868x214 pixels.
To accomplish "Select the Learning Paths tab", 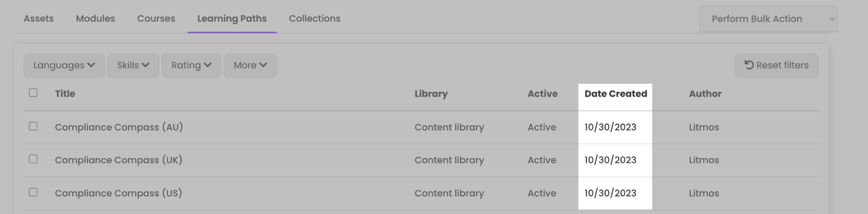I will [x=232, y=19].
